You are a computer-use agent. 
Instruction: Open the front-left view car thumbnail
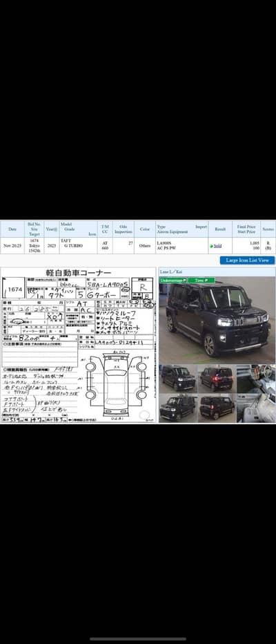(x=178, y=378)
